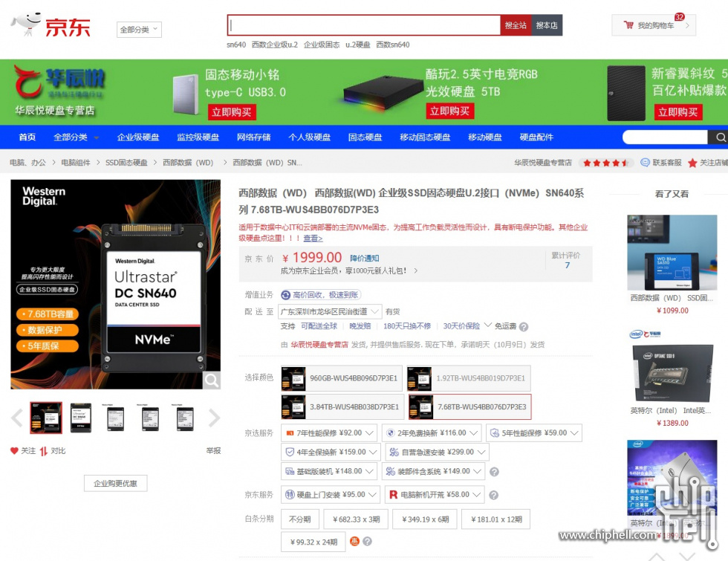
Task: Select second product thumbnail image
Action: click(81, 418)
